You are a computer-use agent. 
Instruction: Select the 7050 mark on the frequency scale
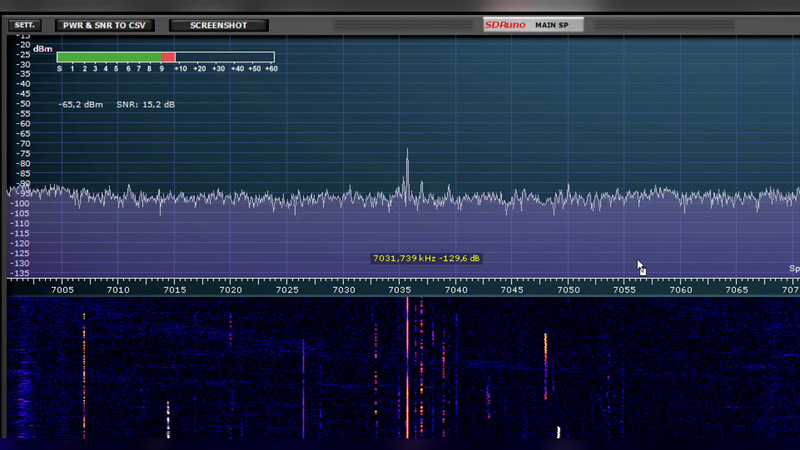[569, 290]
